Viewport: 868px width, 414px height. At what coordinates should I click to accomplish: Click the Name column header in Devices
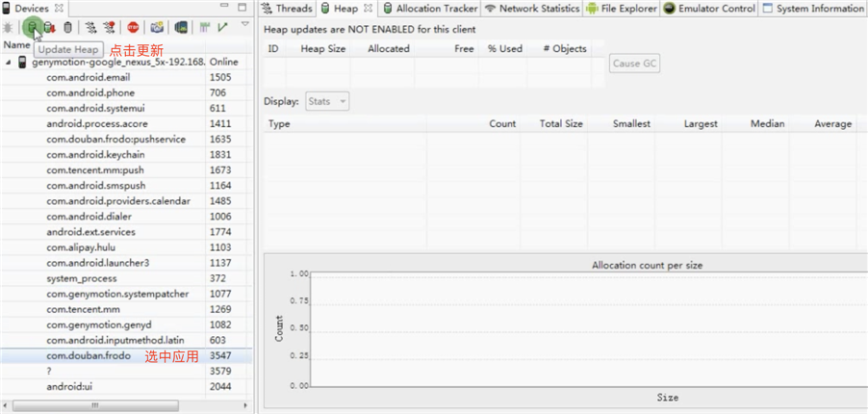coord(16,45)
